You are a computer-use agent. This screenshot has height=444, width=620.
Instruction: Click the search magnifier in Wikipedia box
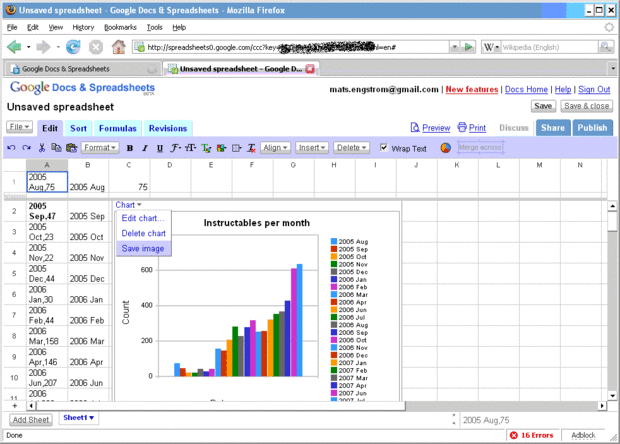coord(605,47)
